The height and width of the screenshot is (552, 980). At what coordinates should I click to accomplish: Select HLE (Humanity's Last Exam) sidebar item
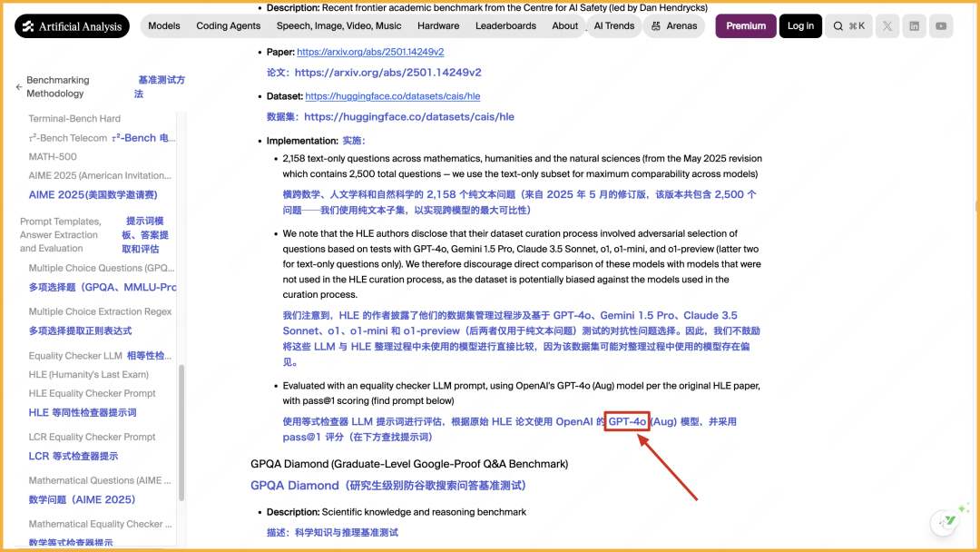point(88,374)
